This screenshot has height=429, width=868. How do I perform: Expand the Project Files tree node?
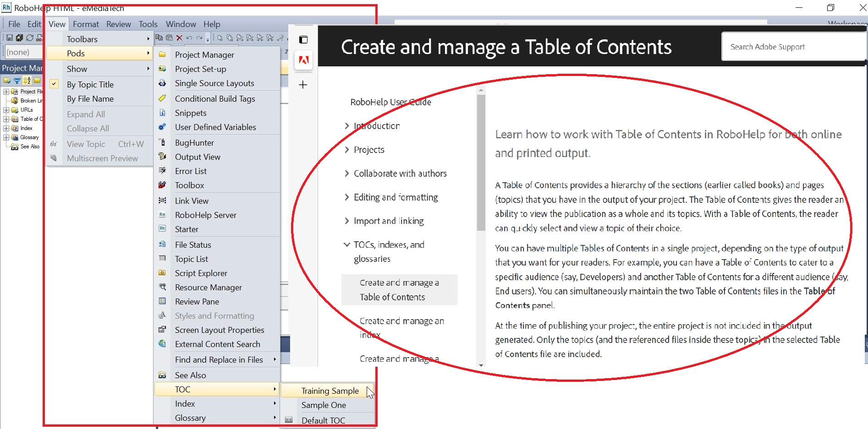click(x=6, y=92)
